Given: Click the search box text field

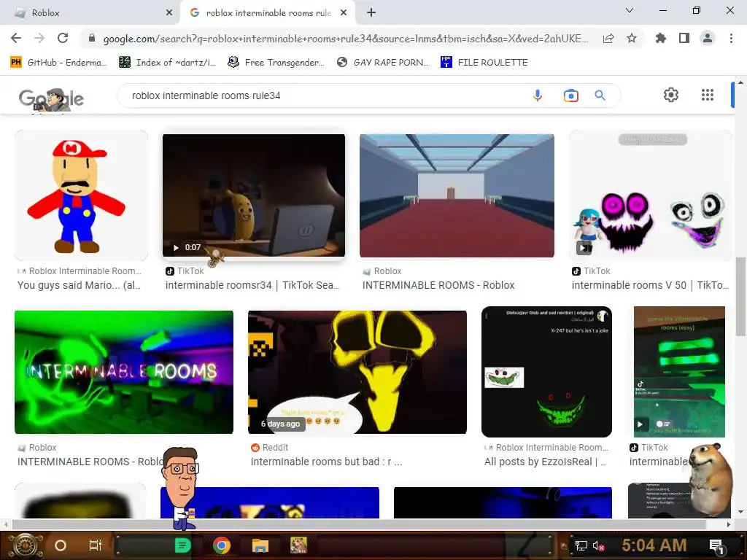Looking at the screenshot, I should (x=324, y=96).
